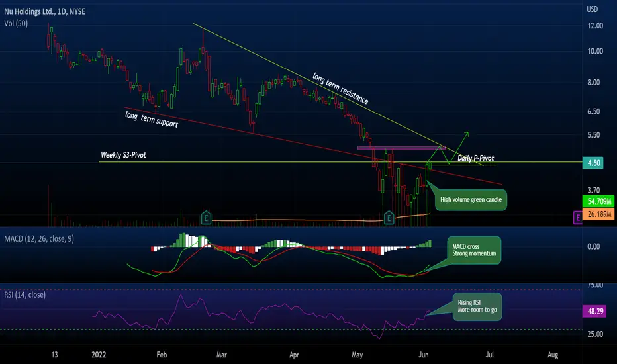Click the '13' date axis label
617x364 pixels.
pos(55,355)
